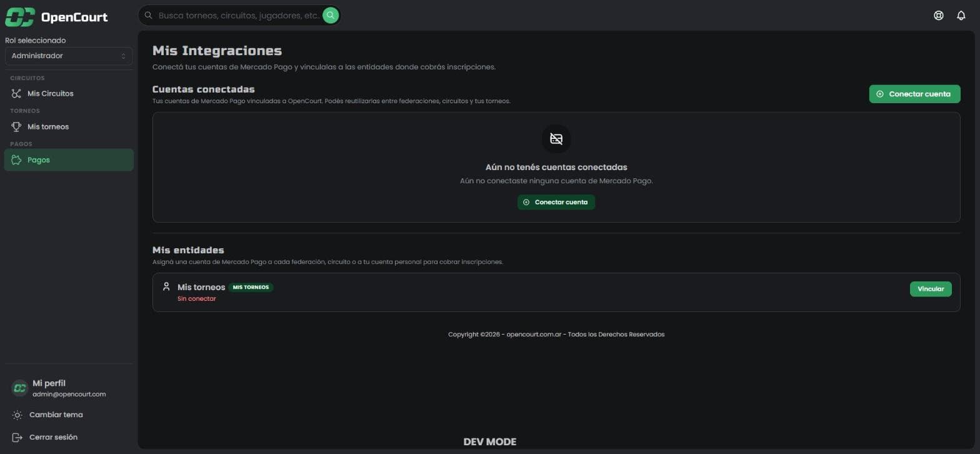The image size is (980, 454).
Task: Click the profile avatar icon
Action: point(20,388)
